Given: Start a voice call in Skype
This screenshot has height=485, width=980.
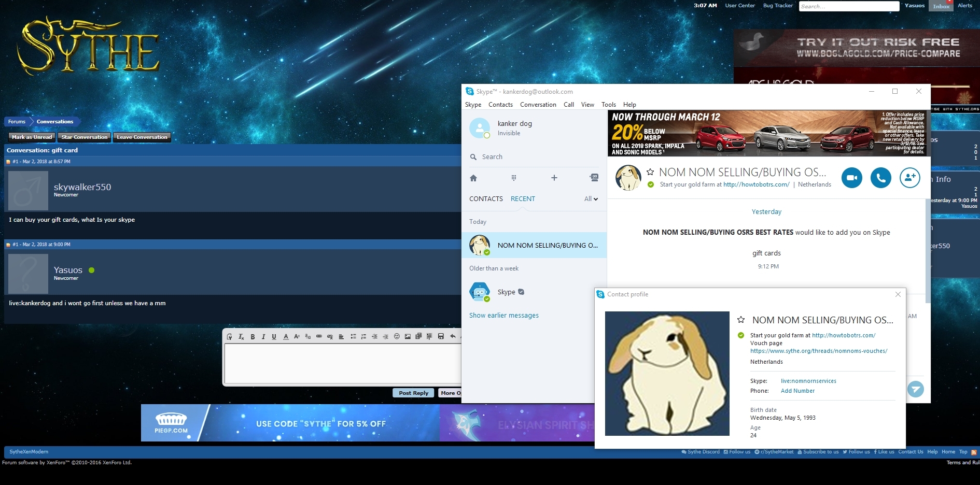Looking at the screenshot, I should pos(880,178).
